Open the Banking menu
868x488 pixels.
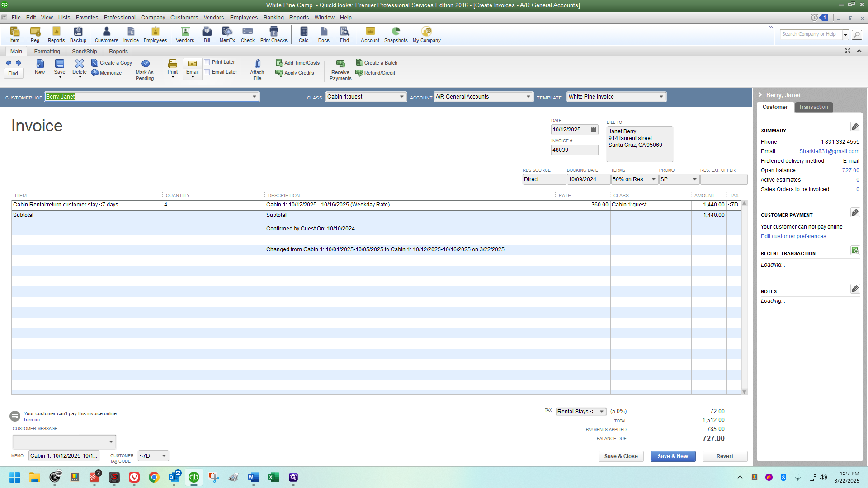click(274, 18)
